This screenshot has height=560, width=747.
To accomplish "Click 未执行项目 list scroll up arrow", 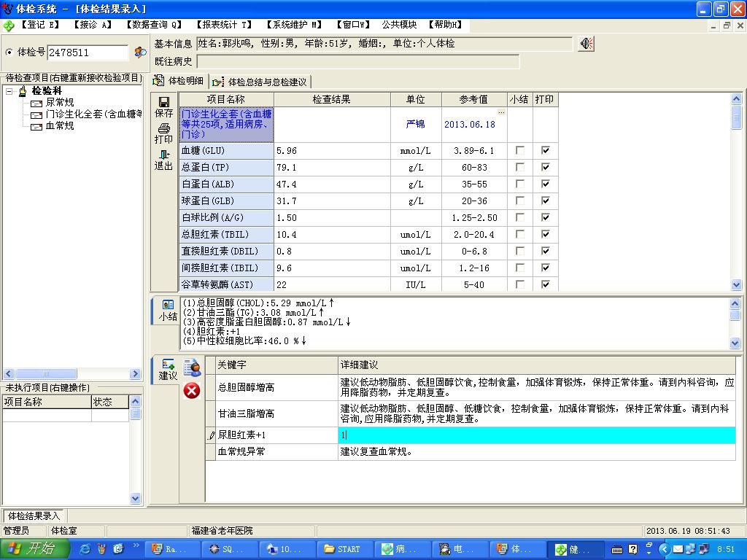I will [x=135, y=401].
